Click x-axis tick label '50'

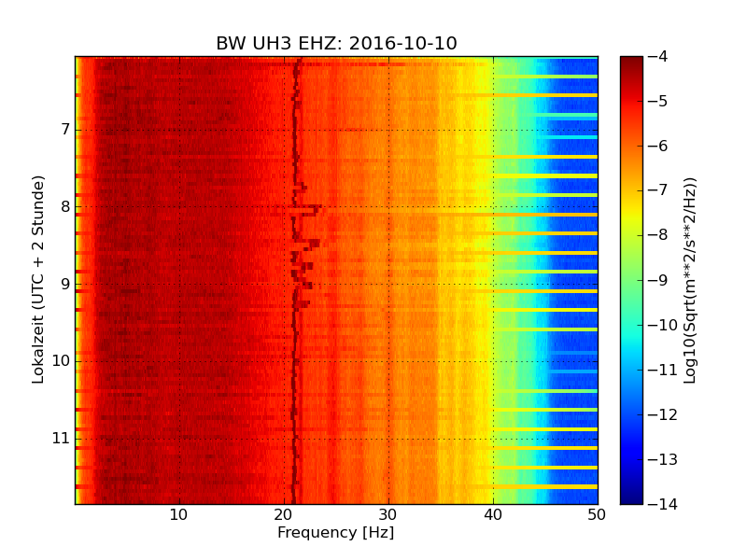coord(597,515)
